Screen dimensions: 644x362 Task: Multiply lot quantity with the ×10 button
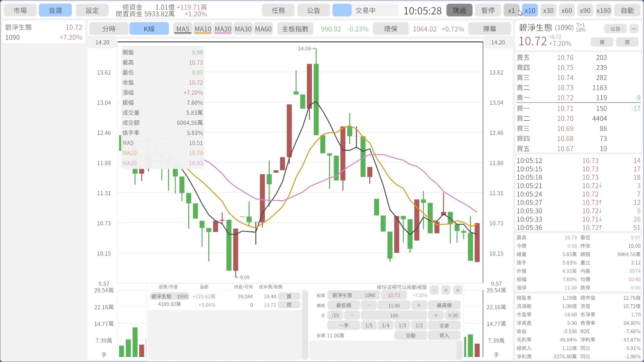tap(453, 315)
